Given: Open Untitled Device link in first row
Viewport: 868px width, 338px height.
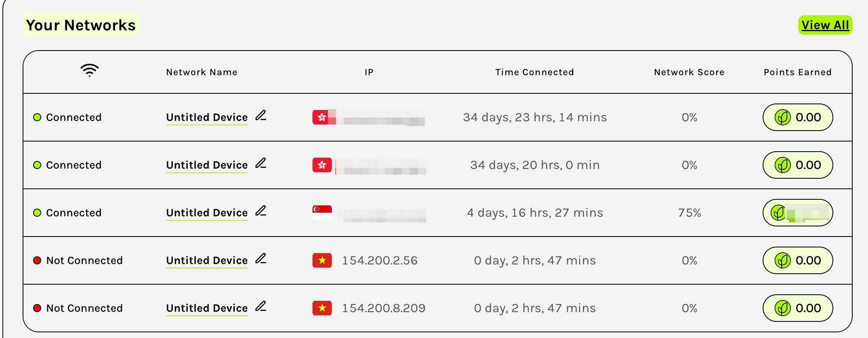Looking at the screenshot, I should (207, 117).
